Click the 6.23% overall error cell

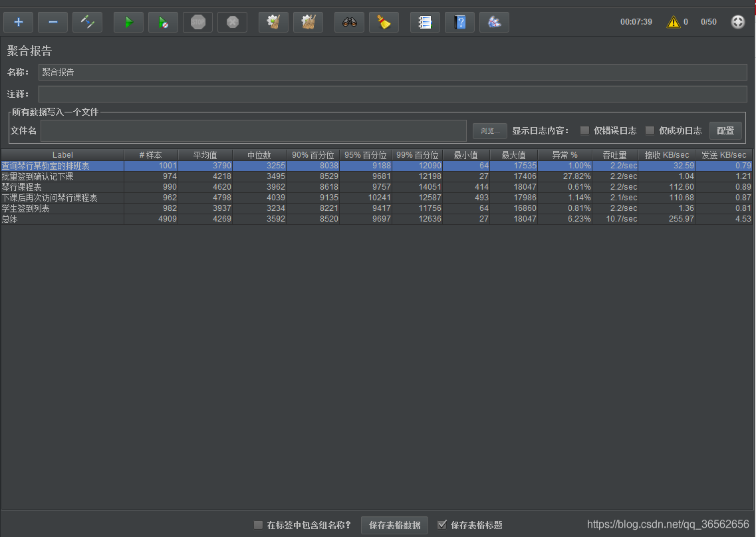565,219
